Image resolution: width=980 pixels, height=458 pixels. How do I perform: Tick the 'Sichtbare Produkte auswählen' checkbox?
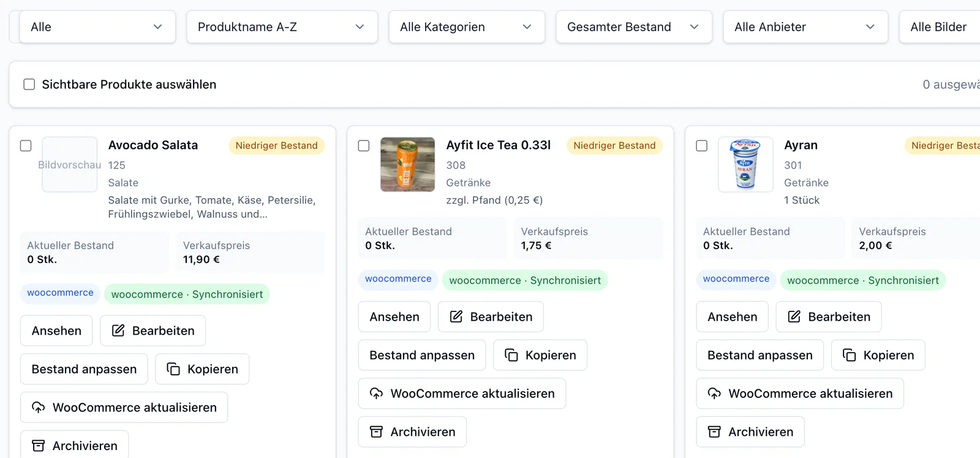pos(29,84)
